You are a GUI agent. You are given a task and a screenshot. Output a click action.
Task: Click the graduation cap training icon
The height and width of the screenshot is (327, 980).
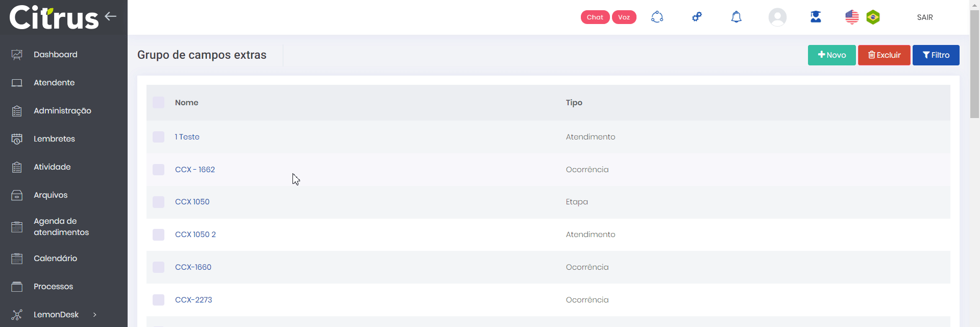click(816, 17)
